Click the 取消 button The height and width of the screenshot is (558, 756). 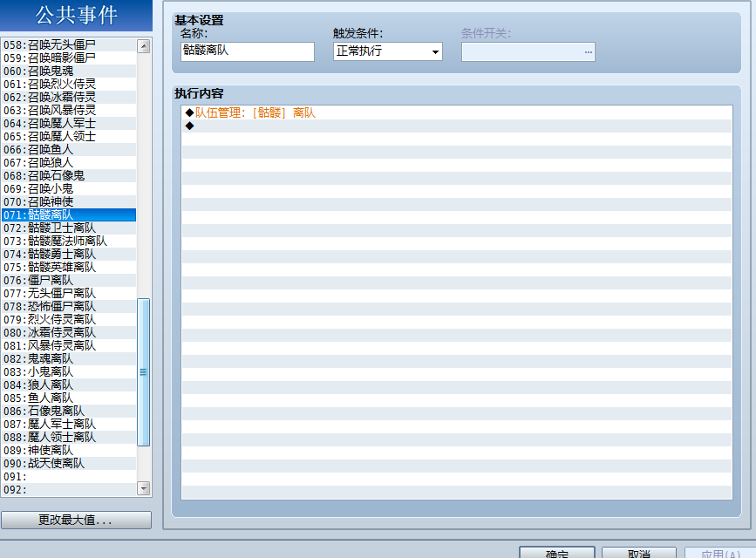tap(639, 553)
